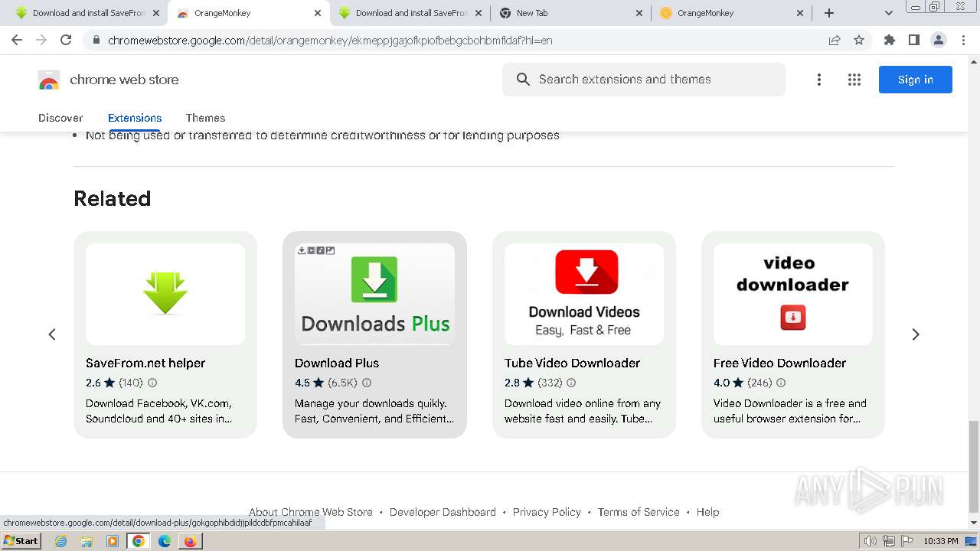Click the SaveFrom.net helper title text

point(145,363)
